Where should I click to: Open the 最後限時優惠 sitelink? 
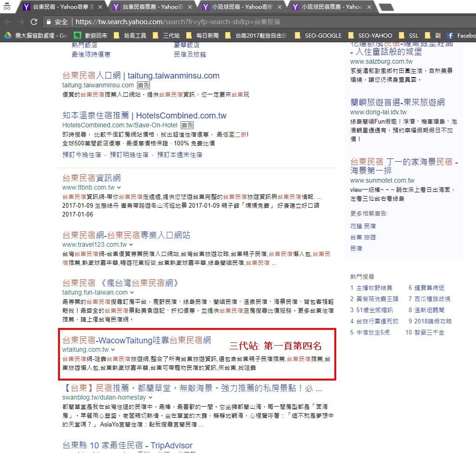91,55
